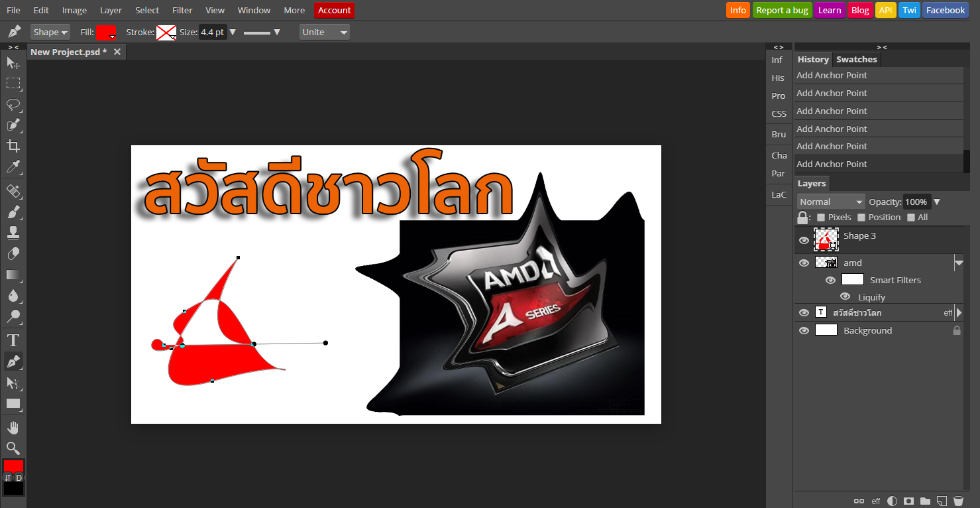Toggle Smart Filters visibility
The image size is (980, 508).
[830, 280]
